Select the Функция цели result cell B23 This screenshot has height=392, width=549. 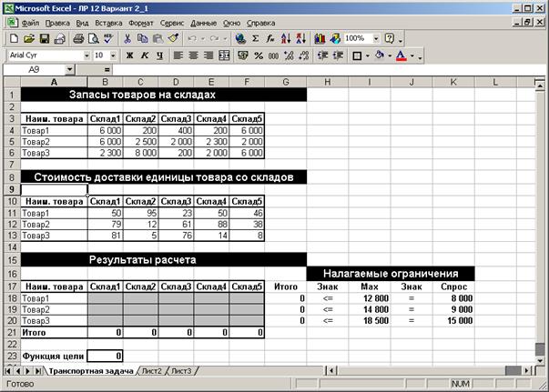coord(105,356)
